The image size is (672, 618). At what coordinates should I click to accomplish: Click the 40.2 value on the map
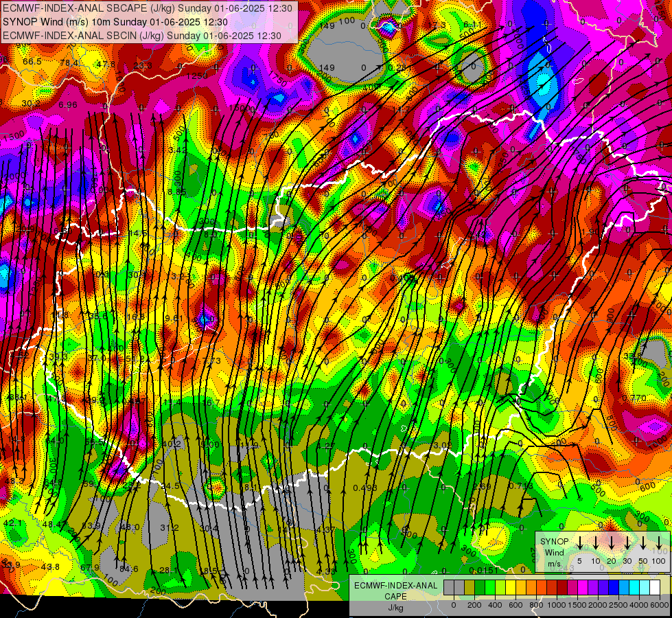coord(172,444)
